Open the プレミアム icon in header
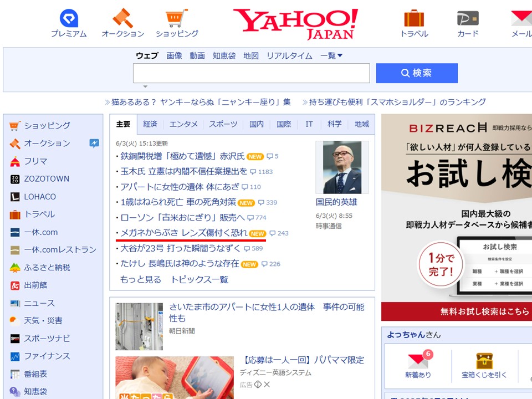Viewport: 532px width, 399px height. point(69,18)
